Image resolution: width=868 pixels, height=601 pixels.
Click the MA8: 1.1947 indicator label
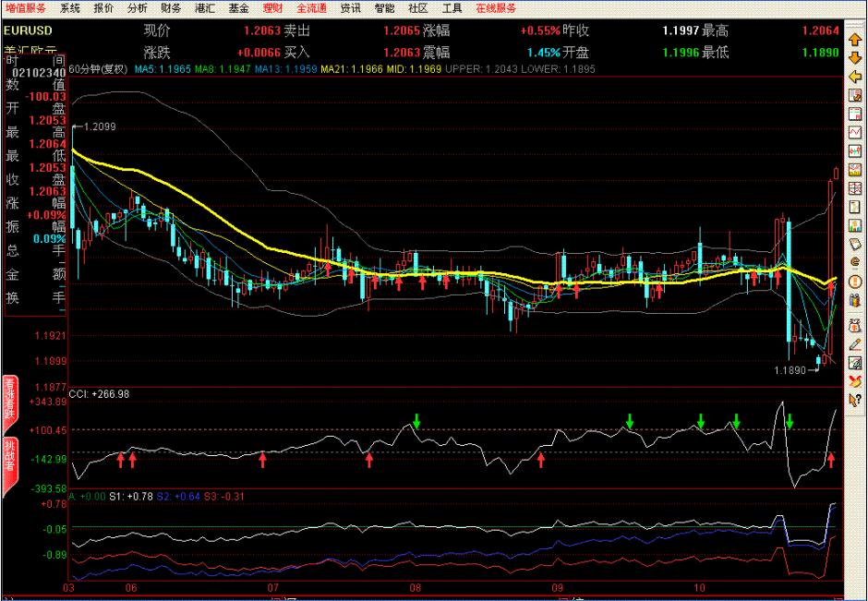click(223, 69)
